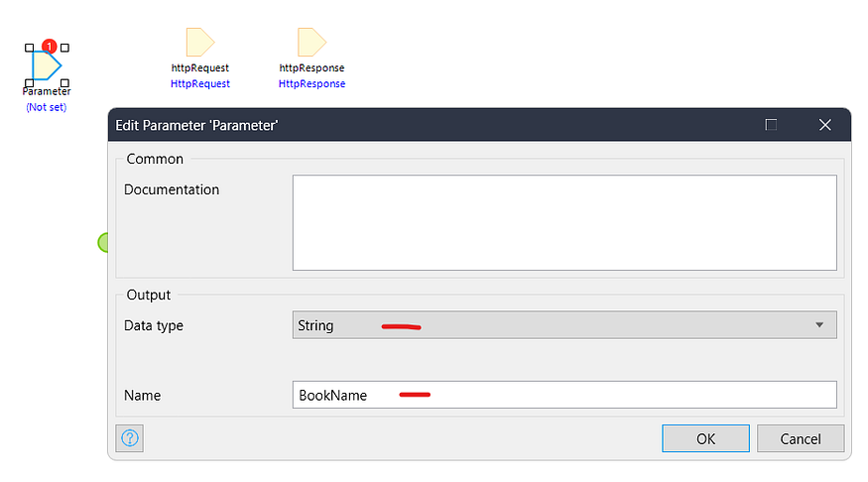Click the Name field containing BookName

click(x=563, y=395)
